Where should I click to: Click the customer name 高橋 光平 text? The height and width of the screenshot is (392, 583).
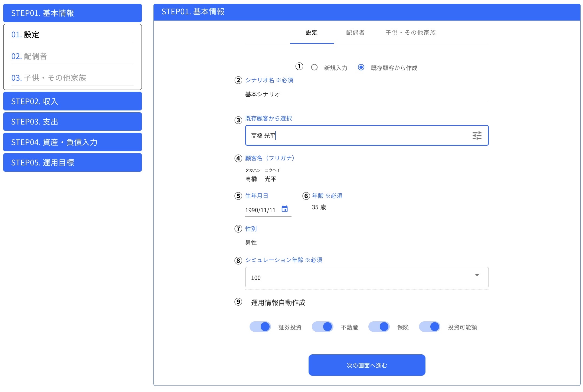(x=261, y=179)
